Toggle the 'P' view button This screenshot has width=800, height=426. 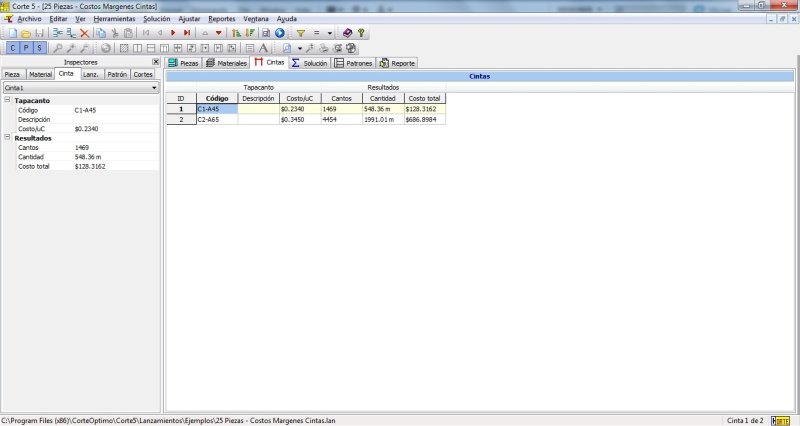pos(26,47)
